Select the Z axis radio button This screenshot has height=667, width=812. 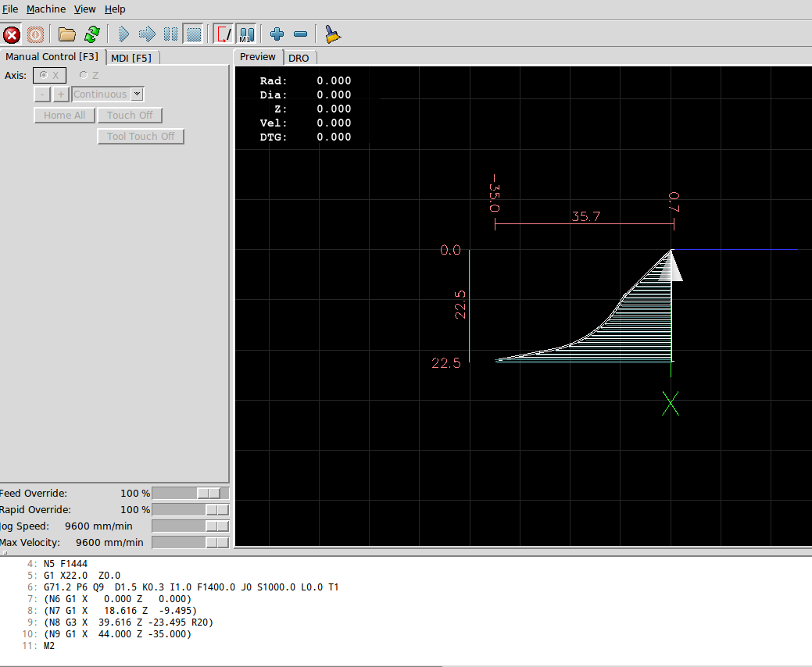point(84,76)
